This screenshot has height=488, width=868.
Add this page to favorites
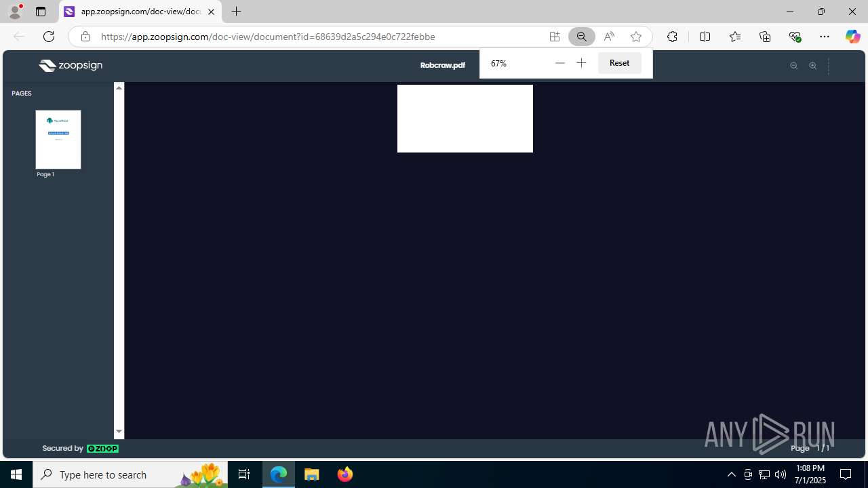[635, 37]
